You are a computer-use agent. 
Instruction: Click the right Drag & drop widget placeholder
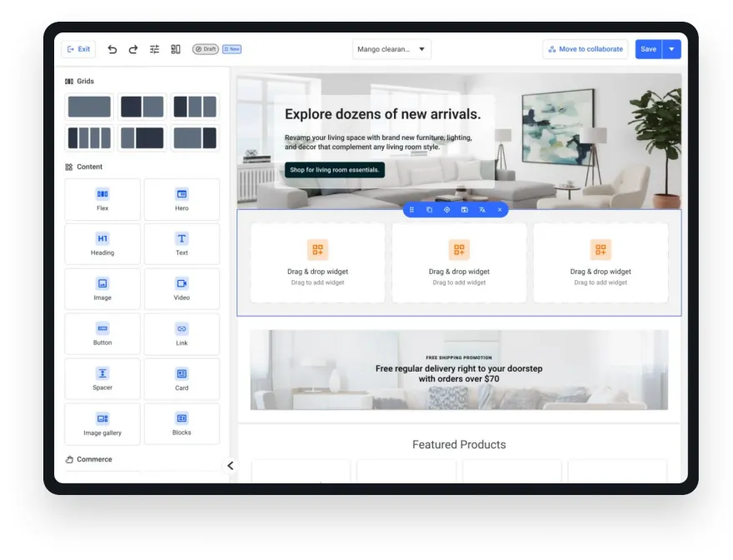pos(601,263)
